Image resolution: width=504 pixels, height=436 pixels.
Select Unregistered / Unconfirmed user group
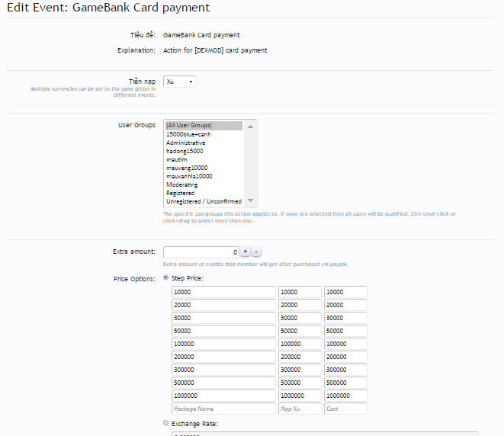[x=203, y=201]
